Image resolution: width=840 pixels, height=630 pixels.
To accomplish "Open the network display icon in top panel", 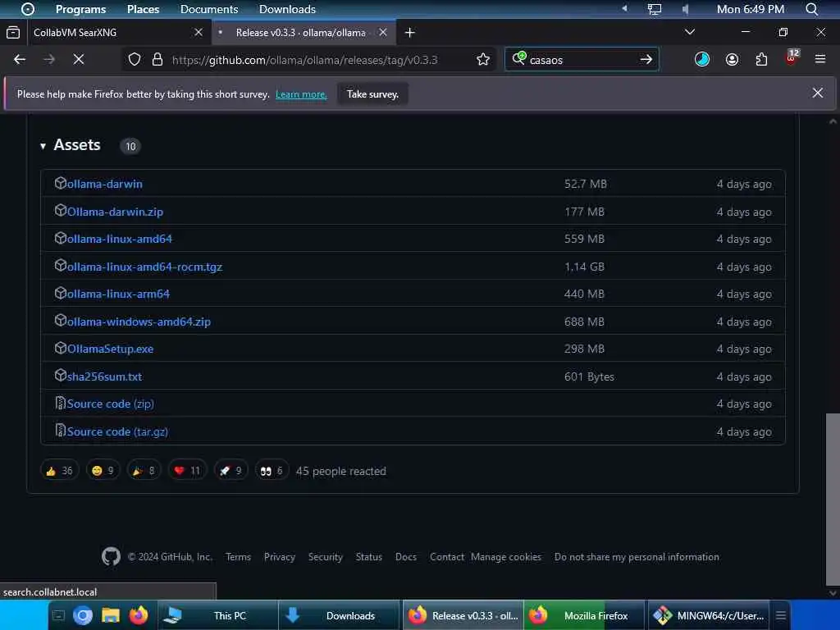I will 654,9.
